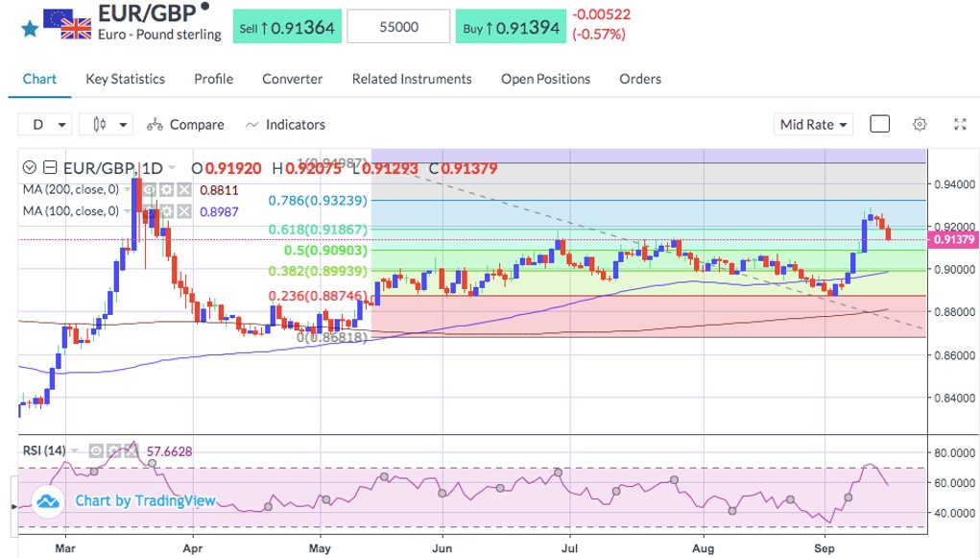Switch to the Key Statistics tab
Viewport: 980px width, 558px height.
125,79
